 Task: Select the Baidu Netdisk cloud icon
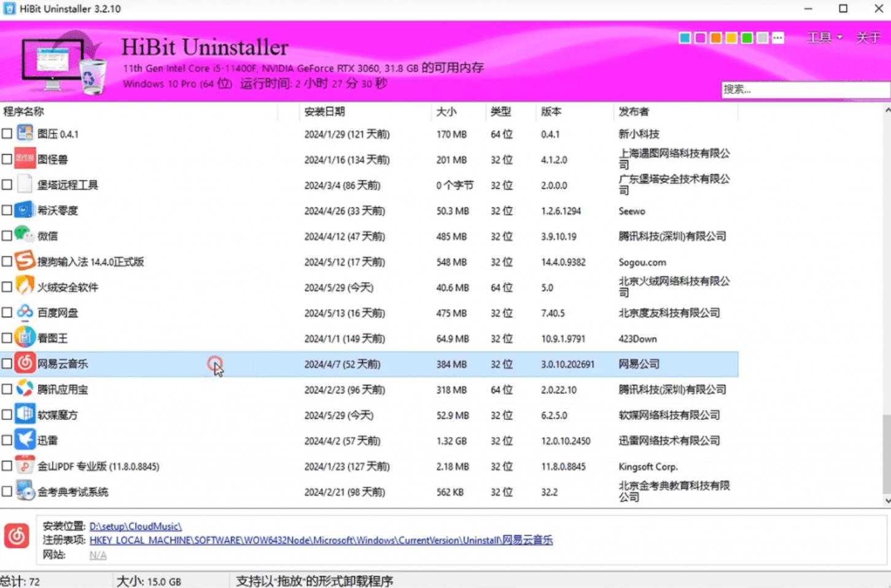25,312
